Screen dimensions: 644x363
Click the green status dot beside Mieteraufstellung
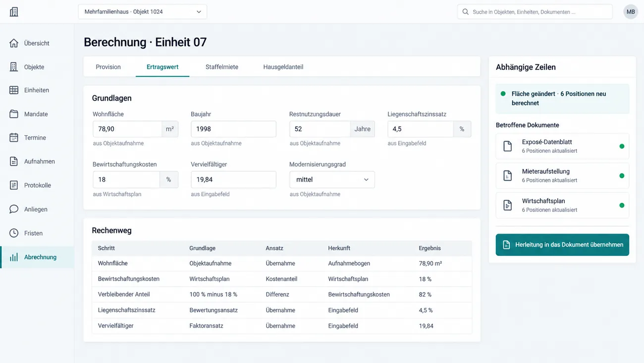coord(622,176)
